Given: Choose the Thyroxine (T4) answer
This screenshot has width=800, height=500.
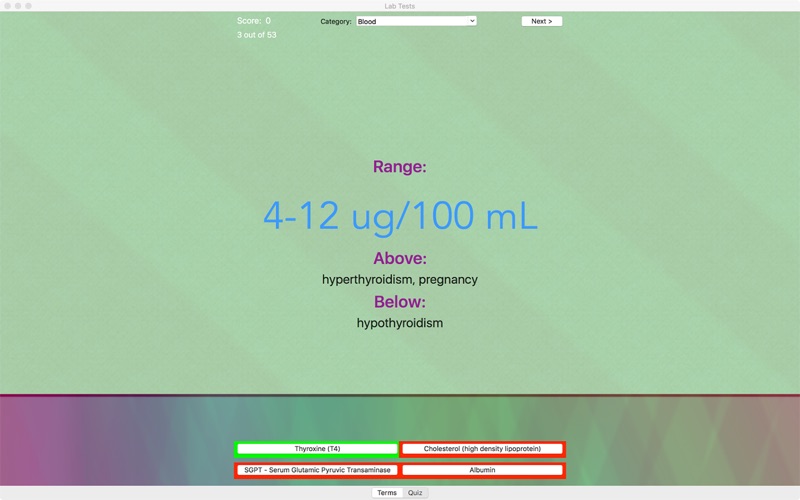Looking at the screenshot, I should point(317,449).
